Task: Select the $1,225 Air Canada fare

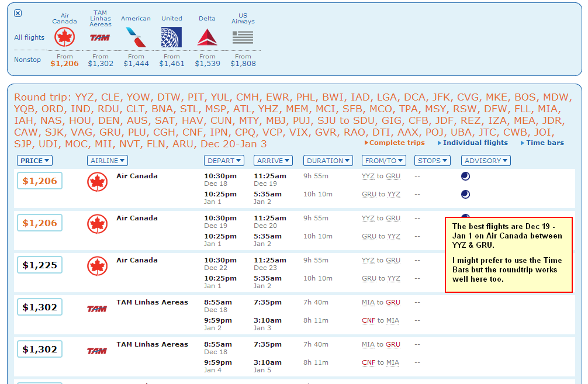Action: [40, 265]
